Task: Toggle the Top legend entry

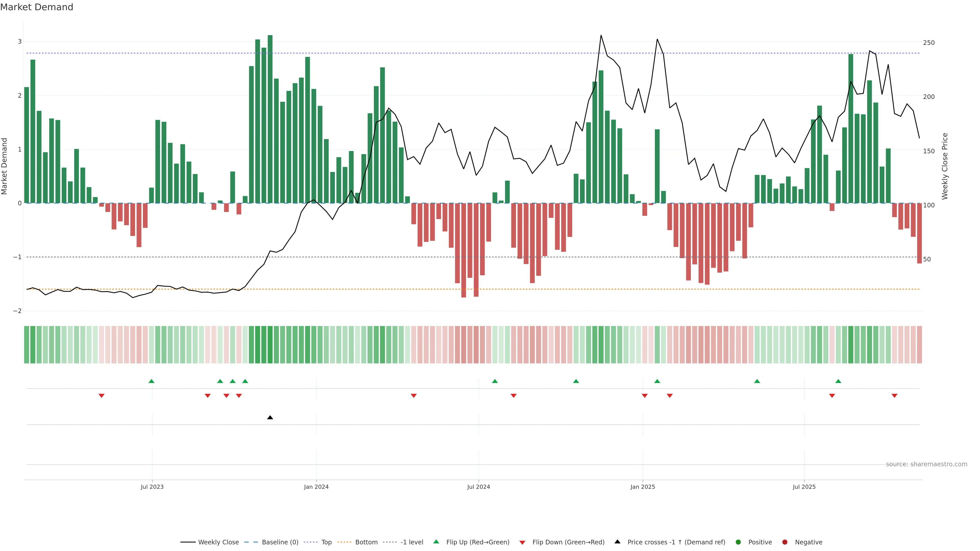Action: coord(326,542)
